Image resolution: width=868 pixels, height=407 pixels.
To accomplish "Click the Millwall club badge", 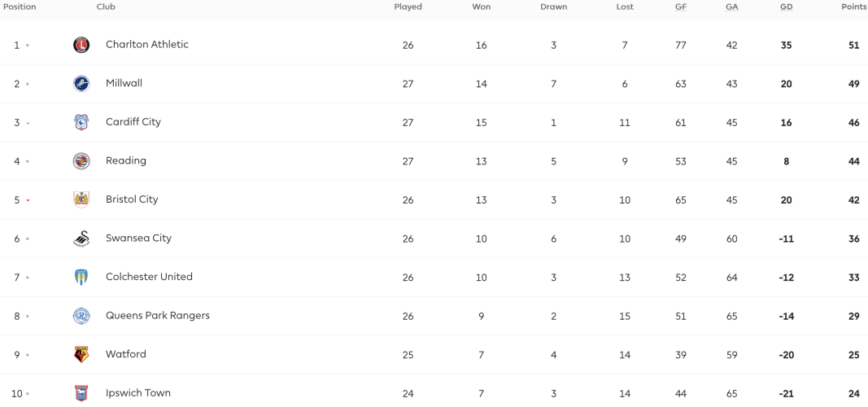I will click(81, 84).
